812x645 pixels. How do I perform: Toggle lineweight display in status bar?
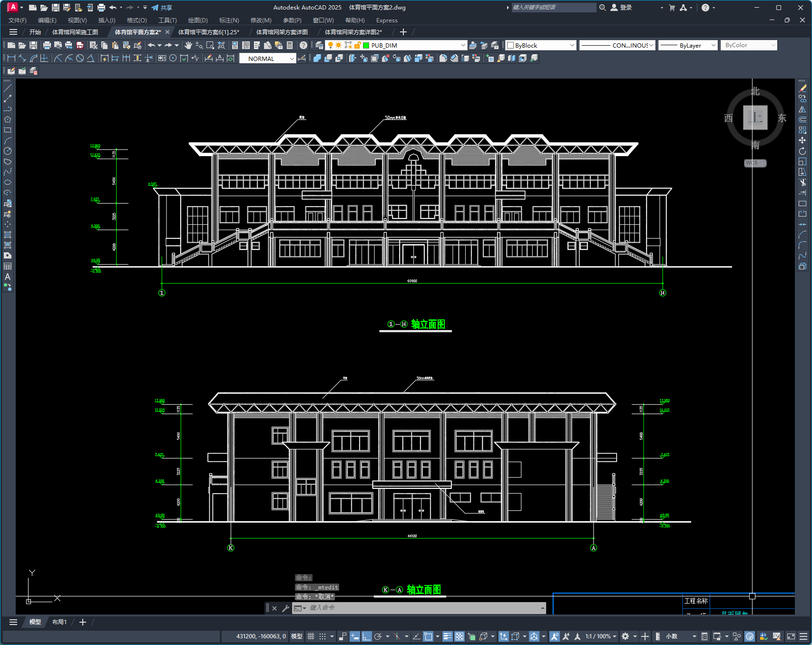click(448, 636)
